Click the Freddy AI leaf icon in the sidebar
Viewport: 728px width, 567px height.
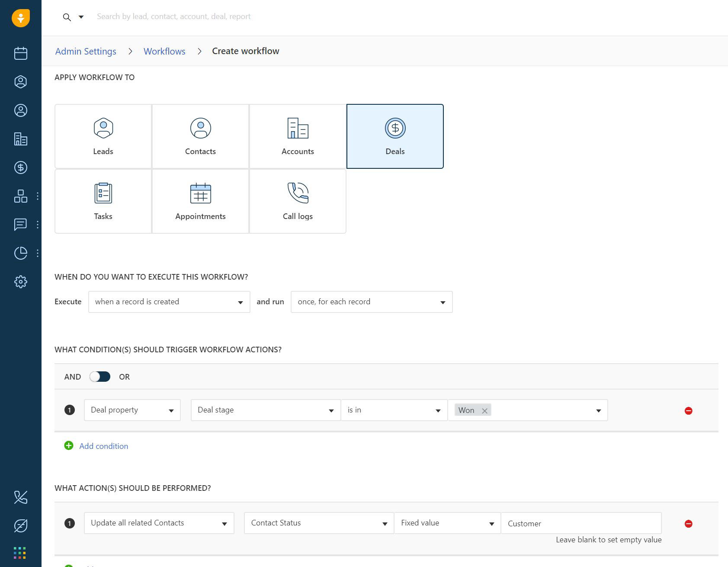point(20,526)
